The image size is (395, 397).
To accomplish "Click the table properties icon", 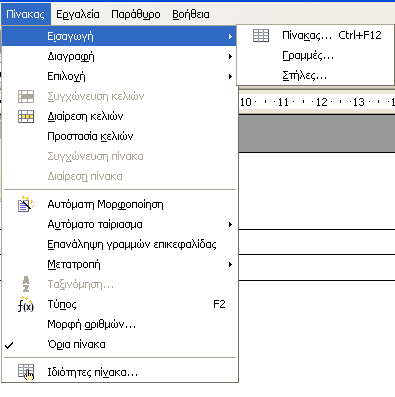I will pyautogui.click(x=26, y=372).
